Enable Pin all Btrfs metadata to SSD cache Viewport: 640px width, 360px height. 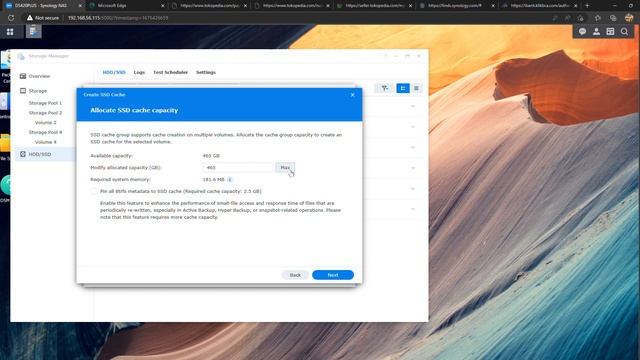(94, 191)
